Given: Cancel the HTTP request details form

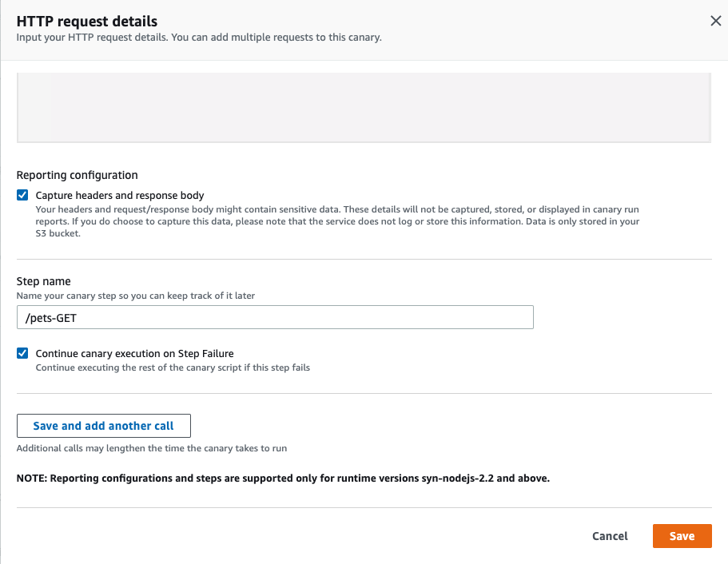Looking at the screenshot, I should tap(609, 536).
